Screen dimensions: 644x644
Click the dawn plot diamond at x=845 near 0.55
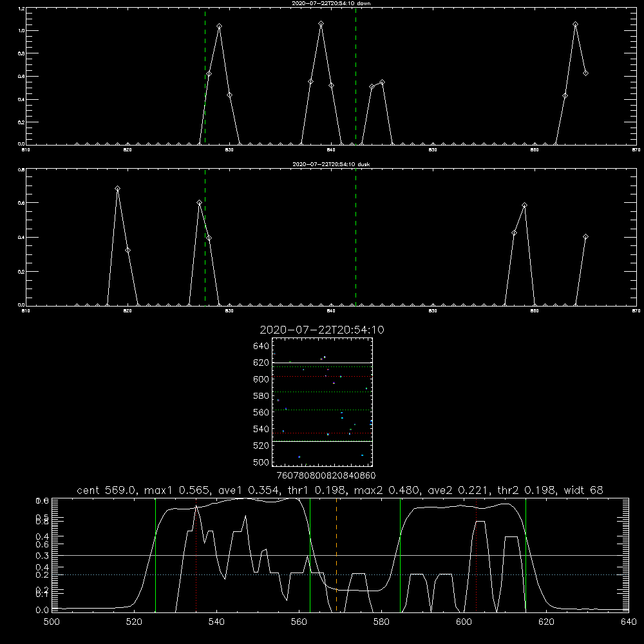[x=383, y=82]
